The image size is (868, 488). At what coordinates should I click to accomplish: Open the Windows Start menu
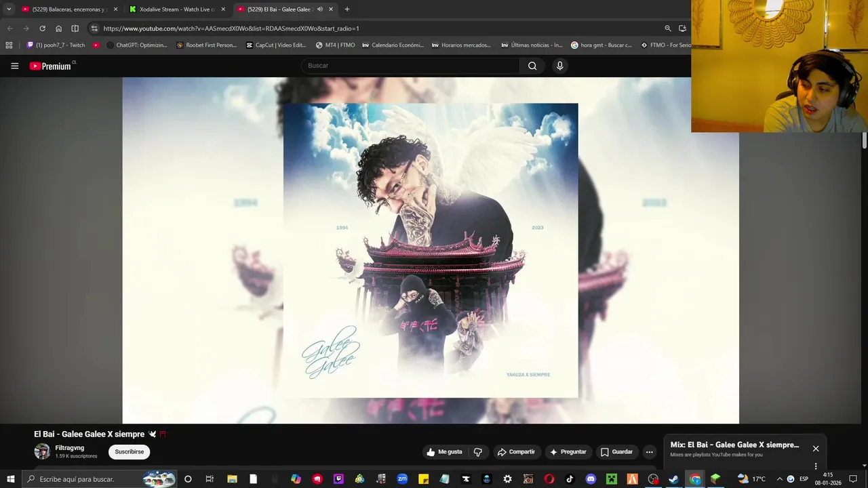10,479
